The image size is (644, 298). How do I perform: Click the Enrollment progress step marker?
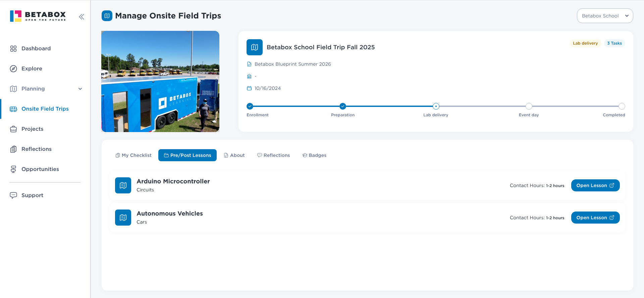point(250,106)
